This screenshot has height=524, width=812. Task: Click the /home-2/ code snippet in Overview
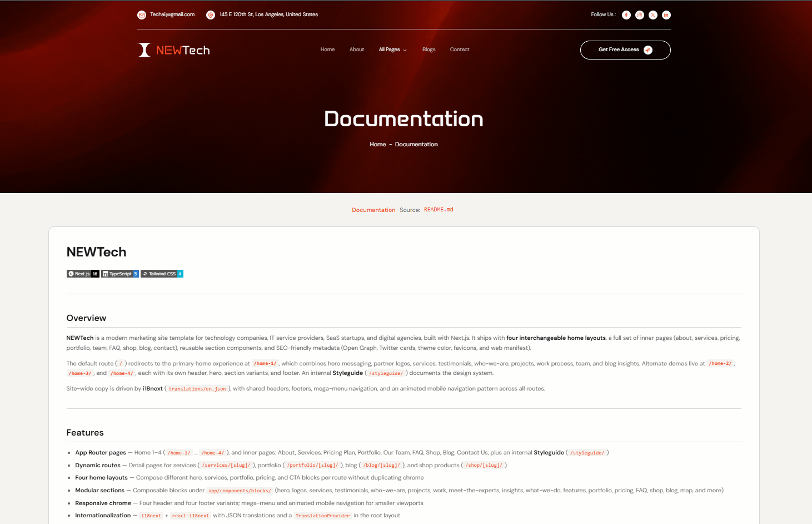coord(720,364)
